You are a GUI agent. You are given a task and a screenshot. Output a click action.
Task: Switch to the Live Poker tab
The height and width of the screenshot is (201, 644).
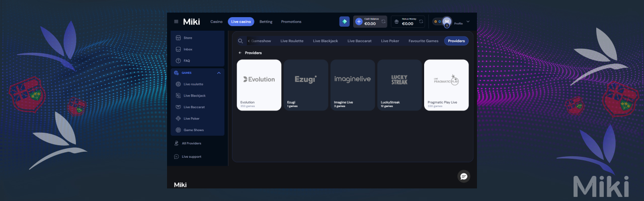pyautogui.click(x=390, y=41)
